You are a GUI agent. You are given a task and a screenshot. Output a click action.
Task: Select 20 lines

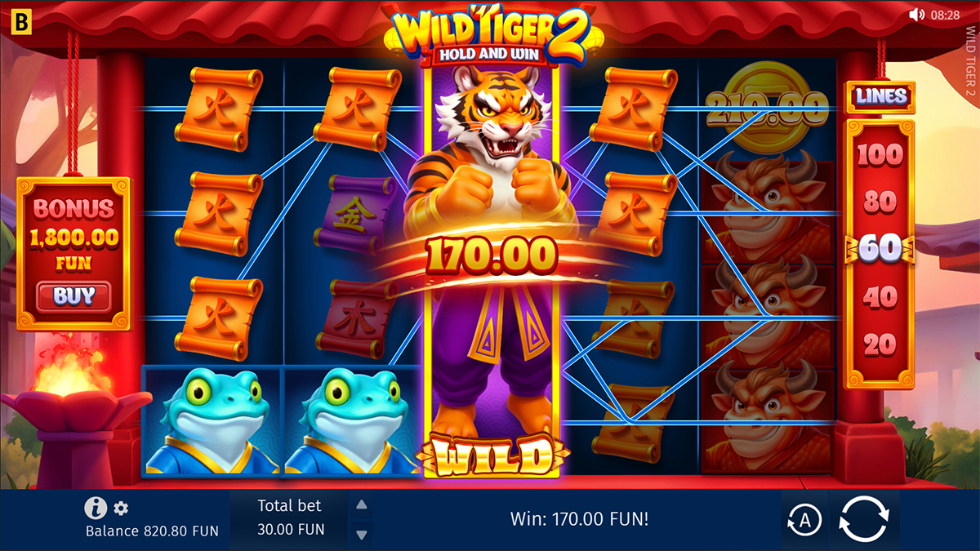880,344
